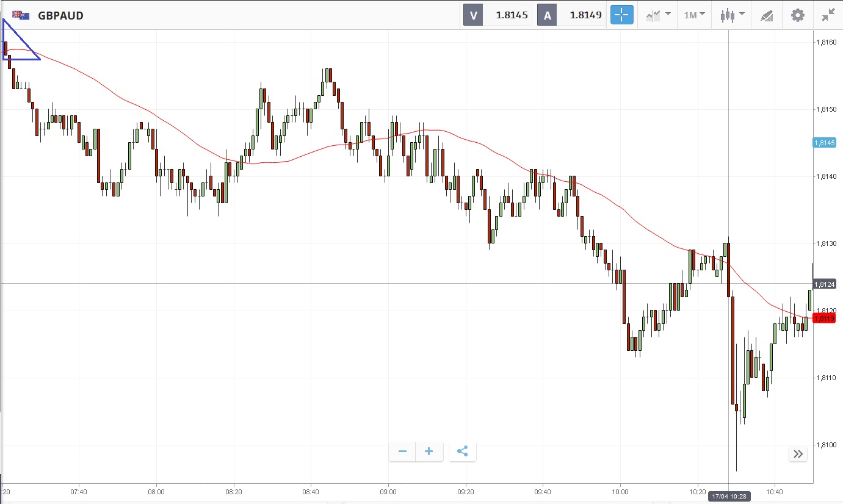The width and height of the screenshot is (843, 504).
Task: Click the A buy button at 1.8149
Action: coord(572,15)
